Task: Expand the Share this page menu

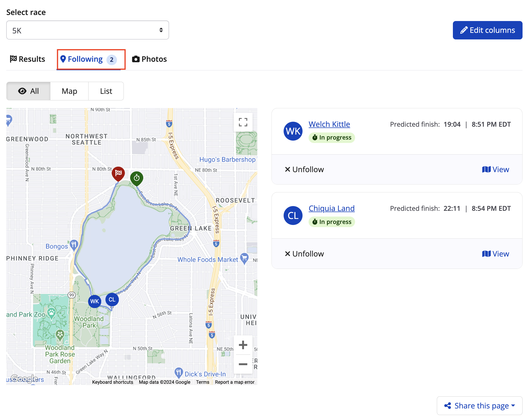Action: 479,406
